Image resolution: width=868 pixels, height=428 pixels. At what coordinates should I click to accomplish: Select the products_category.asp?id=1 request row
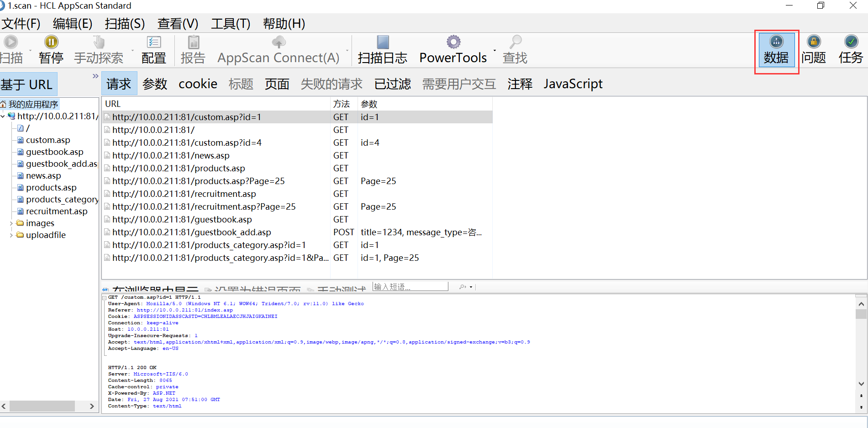tap(297, 245)
